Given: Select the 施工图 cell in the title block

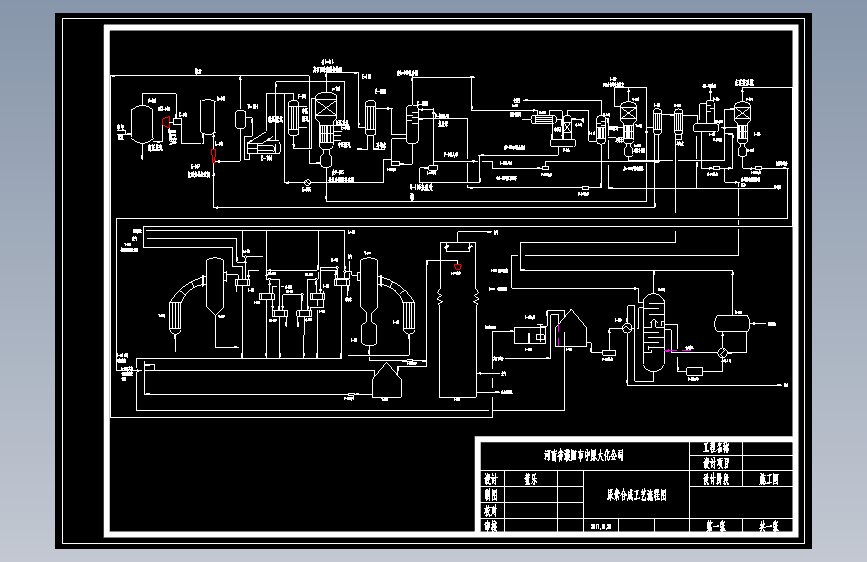Looking at the screenshot, I should click(769, 479).
